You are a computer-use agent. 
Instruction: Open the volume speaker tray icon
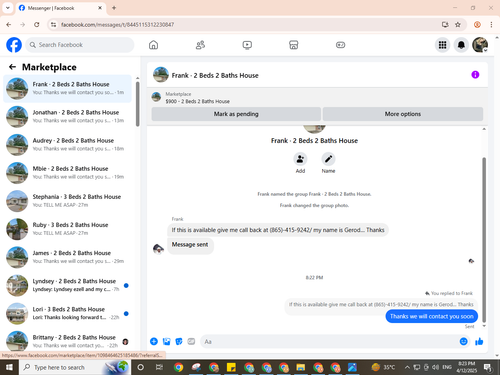pyautogui.click(x=435, y=367)
